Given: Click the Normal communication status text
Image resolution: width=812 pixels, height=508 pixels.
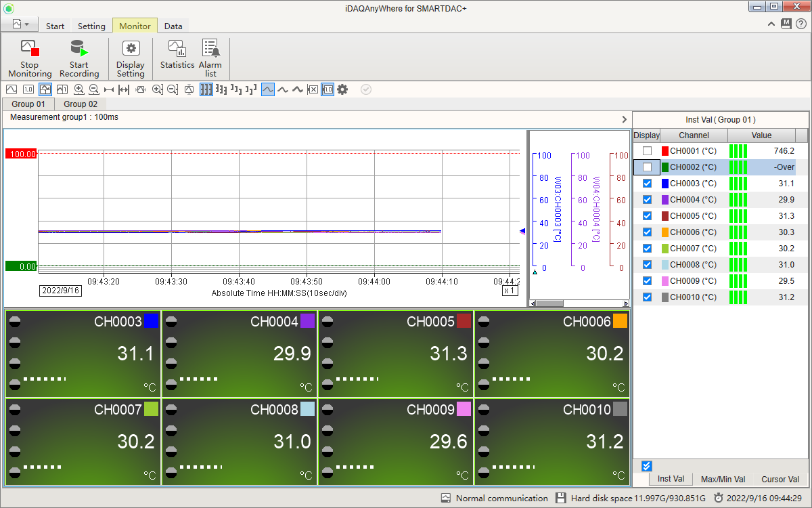Looking at the screenshot, I should pyautogui.click(x=501, y=498).
